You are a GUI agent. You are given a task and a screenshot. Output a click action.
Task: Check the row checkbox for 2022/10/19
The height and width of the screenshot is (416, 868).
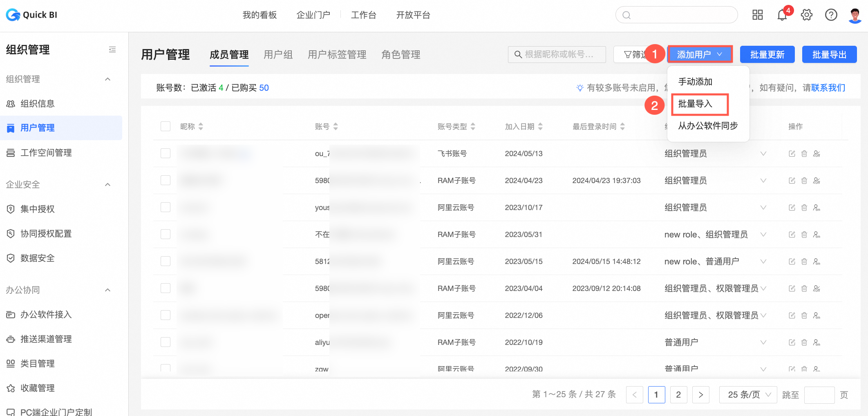(166, 342)
